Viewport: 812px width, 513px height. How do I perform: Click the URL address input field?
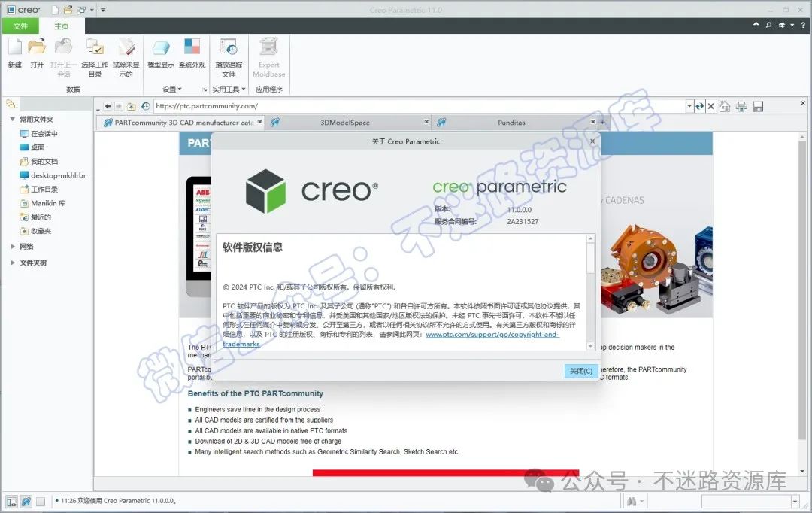420,106
